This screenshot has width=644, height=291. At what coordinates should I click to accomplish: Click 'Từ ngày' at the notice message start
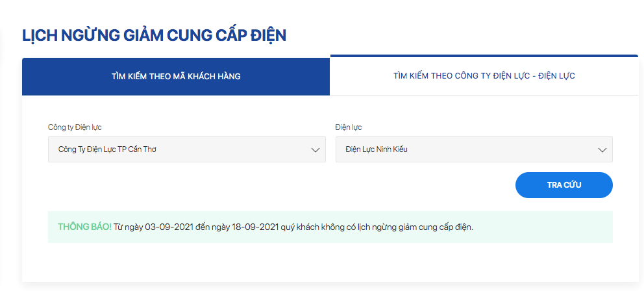[x=128, y=227]
